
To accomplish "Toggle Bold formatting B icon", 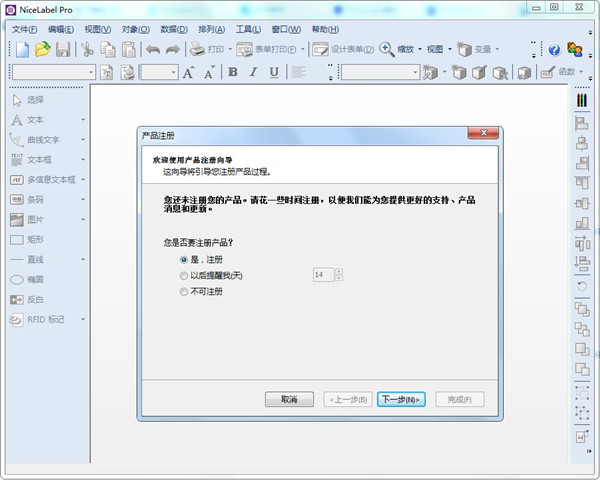I will [x=233, y=72].
